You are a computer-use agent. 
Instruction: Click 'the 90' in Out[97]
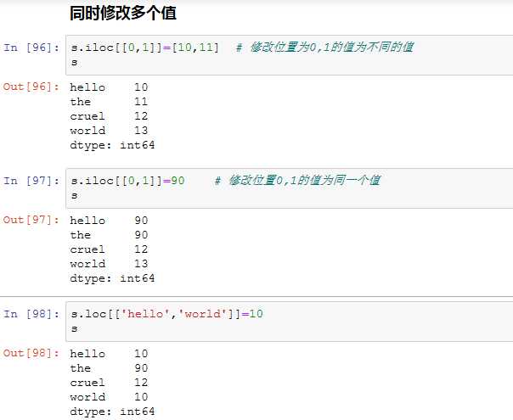(109, 235)
